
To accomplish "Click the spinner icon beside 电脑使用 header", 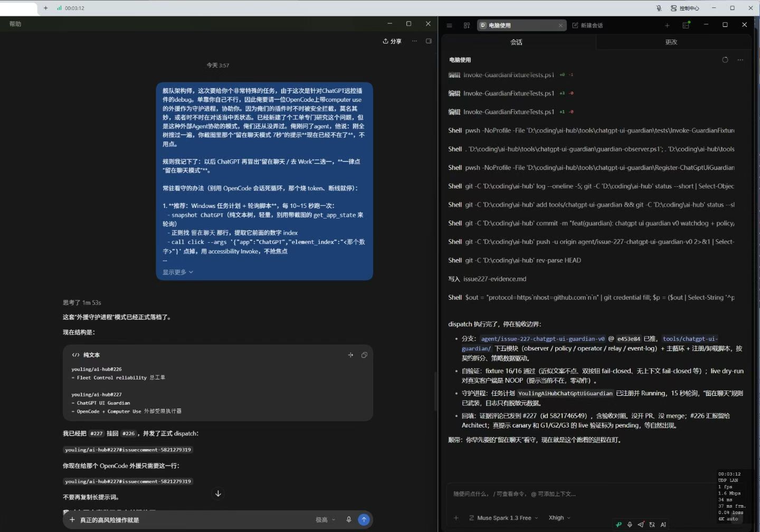I will coord(725,60).
